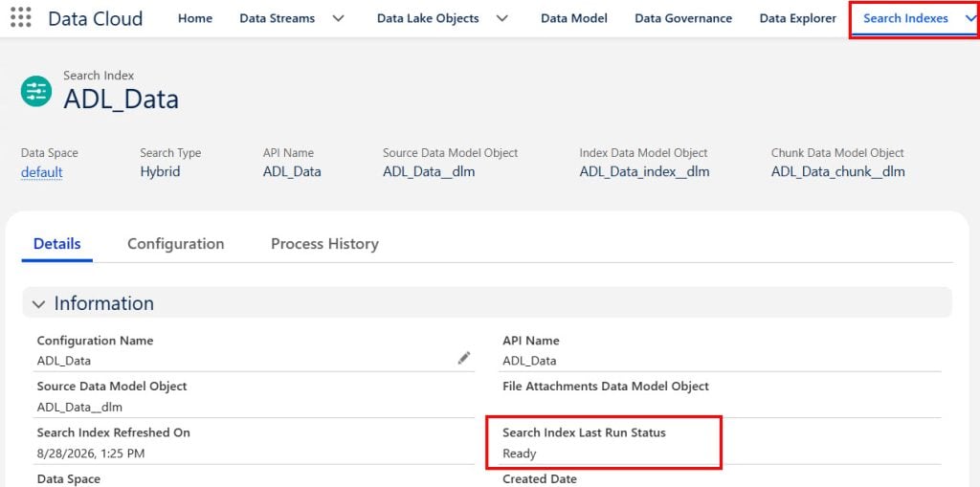Image resolution: width=980 pixels, height=487 pixels.
Task: Open the Data Governance nav item
Action: (683, 19)
